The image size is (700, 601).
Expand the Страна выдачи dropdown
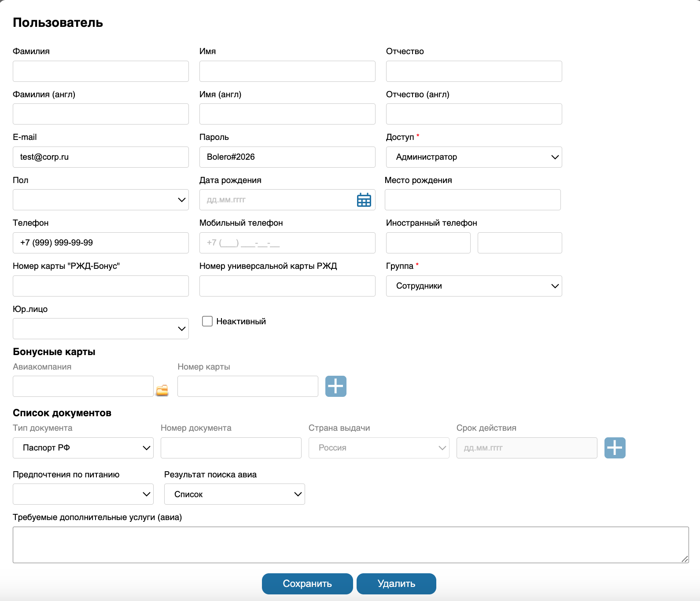pos(379,448)
